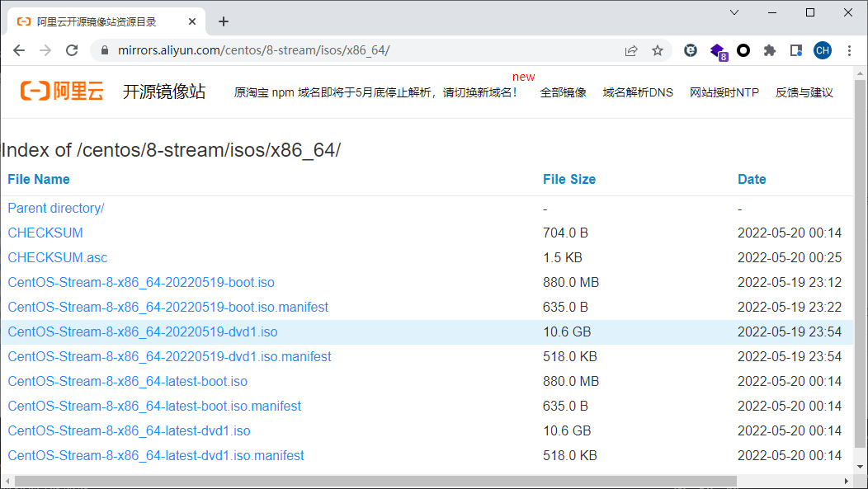Go to Parent directory/
Screen dimensions: 868x489
click(56, 208)
